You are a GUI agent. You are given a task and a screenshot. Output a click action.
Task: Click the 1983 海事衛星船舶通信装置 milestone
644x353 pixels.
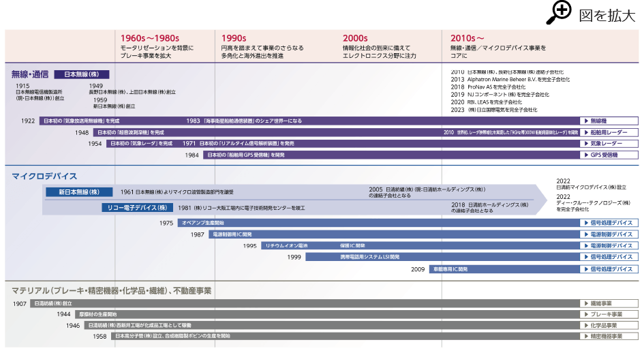coord(244,121)
